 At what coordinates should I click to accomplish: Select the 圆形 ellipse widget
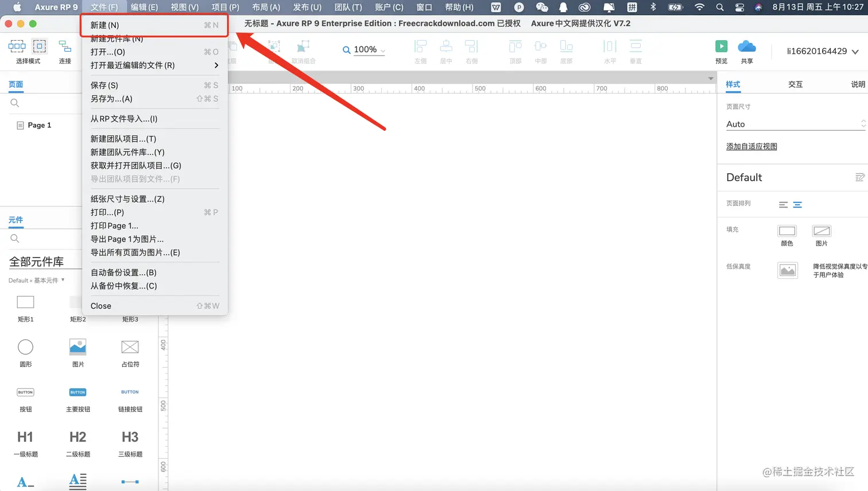point(26,347)
